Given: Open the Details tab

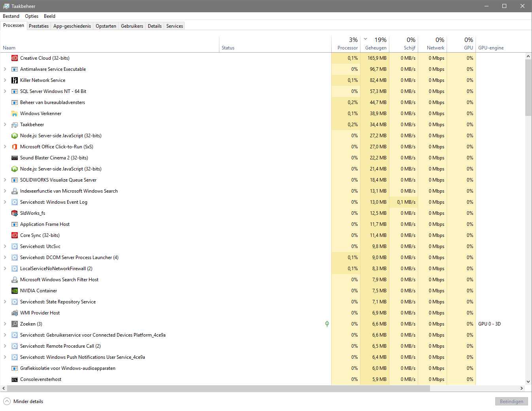Looking at the screenshot, I should (x=155, y=26).
